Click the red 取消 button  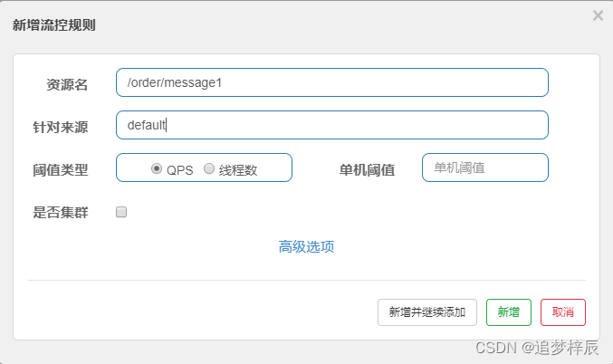click(563, 312)
